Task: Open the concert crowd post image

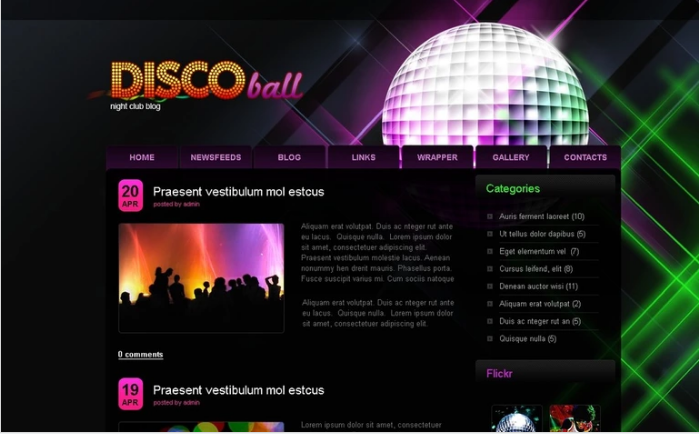Action: click(201, 278)
